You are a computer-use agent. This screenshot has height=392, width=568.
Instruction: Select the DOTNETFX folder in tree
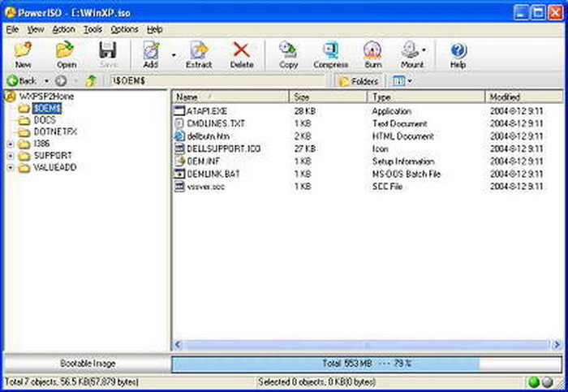[x=55, y=131]
